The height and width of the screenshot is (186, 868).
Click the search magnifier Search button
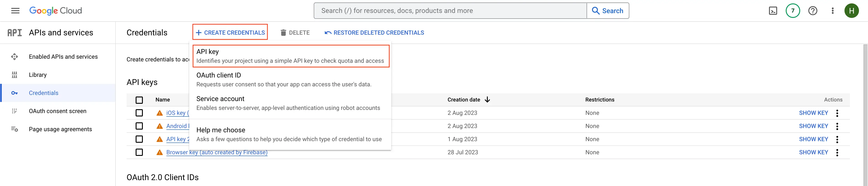coord(608,11)
